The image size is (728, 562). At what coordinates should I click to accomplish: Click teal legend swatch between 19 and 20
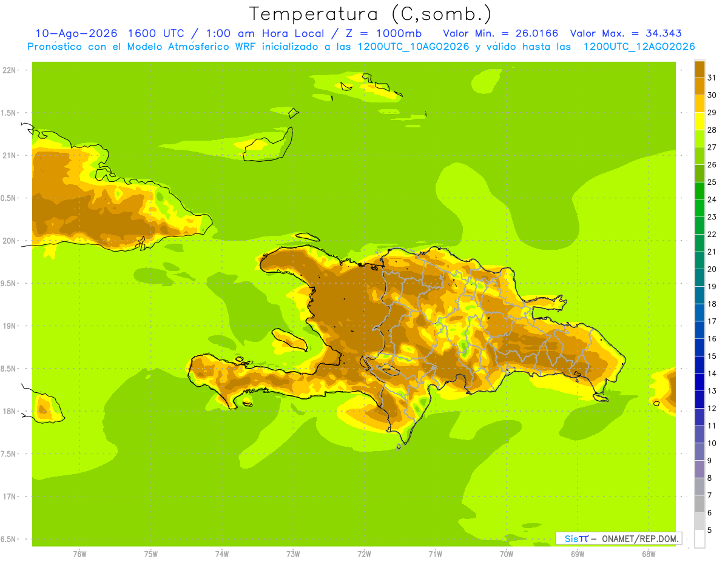point(699,278)
